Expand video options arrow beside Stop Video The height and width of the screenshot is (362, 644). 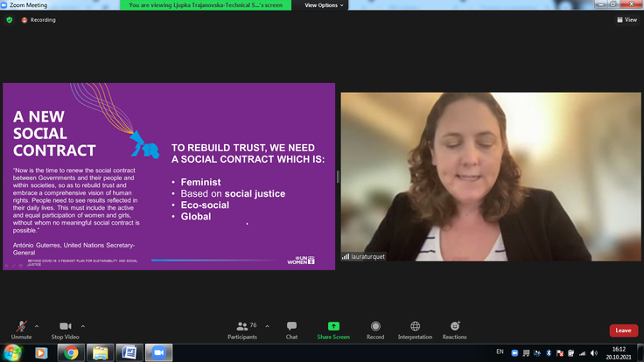[83, 325]
